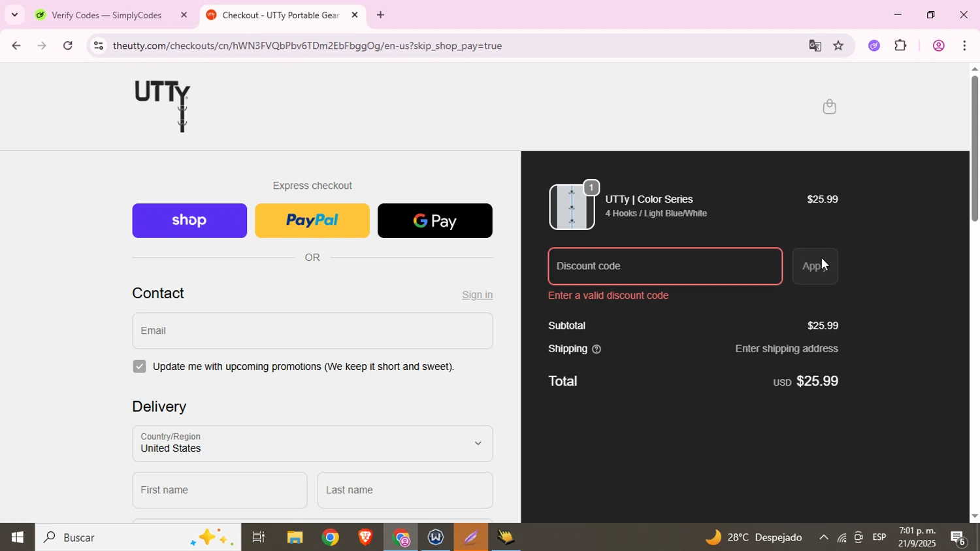Click the Google Translate icon in address bar
Screen dimensions: 980x551
(x=815, y=46)
